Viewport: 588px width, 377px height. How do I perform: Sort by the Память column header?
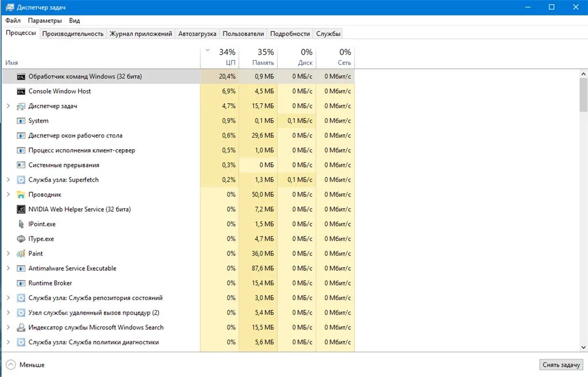258,57
